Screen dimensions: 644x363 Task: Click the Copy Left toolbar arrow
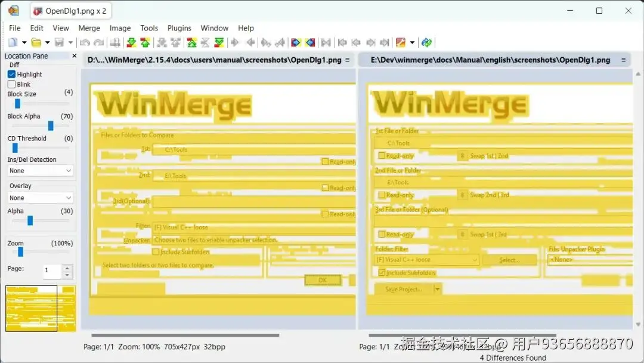click(250, 42)
